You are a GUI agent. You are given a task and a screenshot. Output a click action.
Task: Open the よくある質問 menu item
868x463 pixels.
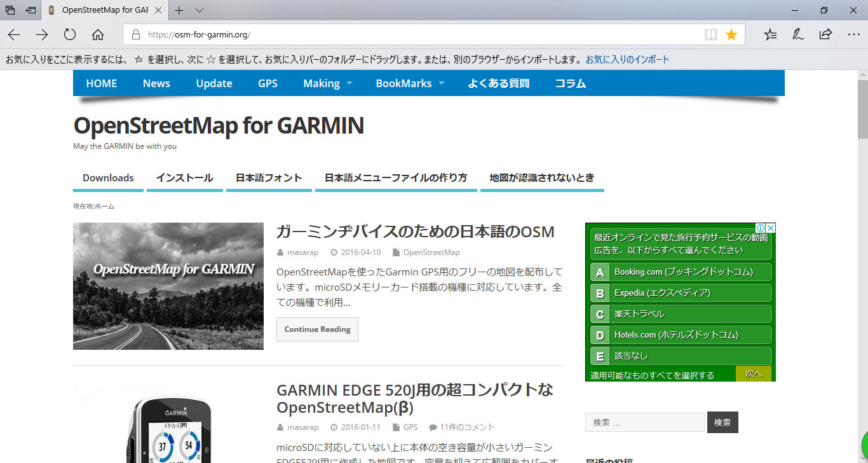(499, 83)
